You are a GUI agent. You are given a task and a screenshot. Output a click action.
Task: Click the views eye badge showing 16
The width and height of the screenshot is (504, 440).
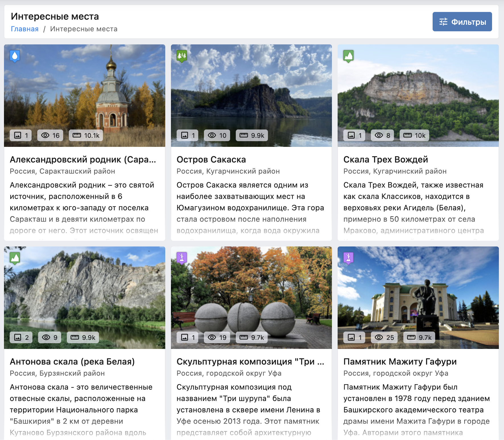(x=50, y=135)
